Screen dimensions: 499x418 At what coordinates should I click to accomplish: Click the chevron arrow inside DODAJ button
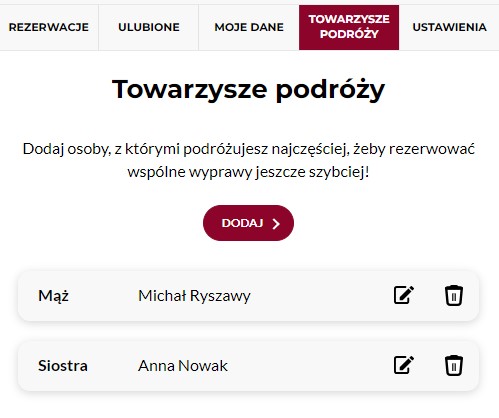(x=276, y=224)
